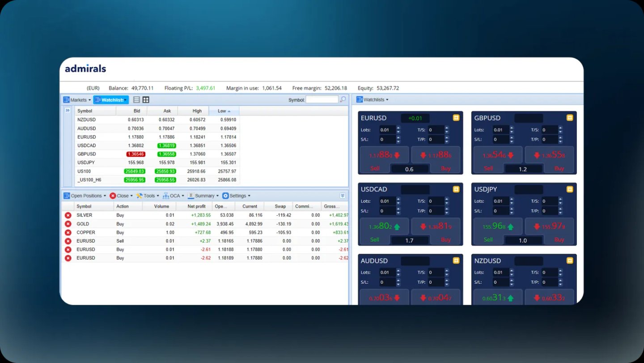Screen dimensions: 644x363
Task: Open the USDJPY tile yellow menu icon
Action: tap(570, 189)
